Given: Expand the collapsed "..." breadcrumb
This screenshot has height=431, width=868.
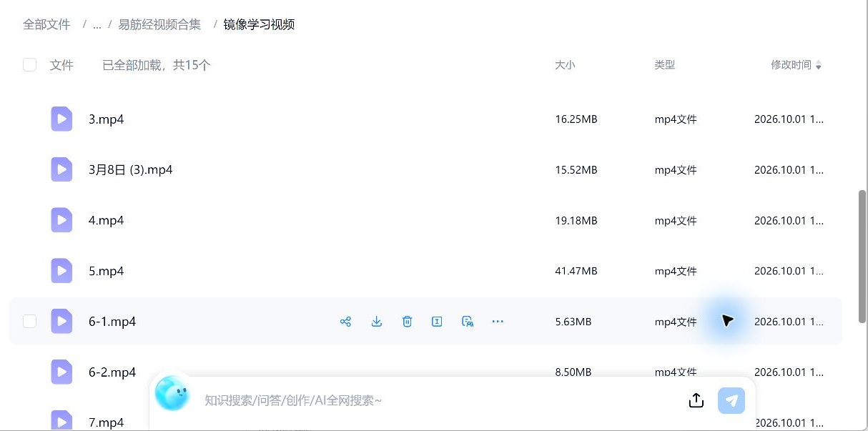Looking at the screenshot, I should point(97,25).
